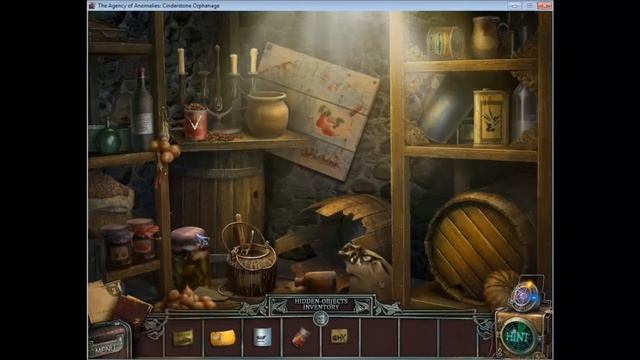Pick the jam jars on lower left shelf
The width and height of the screenshot is (640, 360).
pyautogui.click(x=131, y=243)
